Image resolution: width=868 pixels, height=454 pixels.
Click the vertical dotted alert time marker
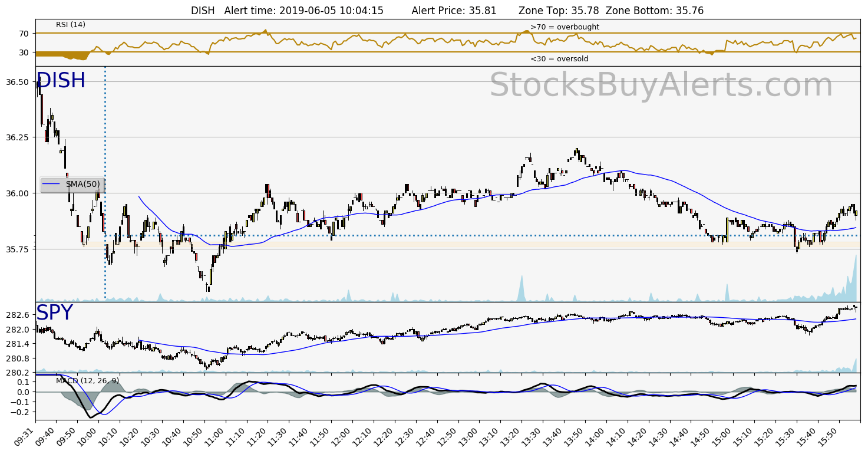tap(105, 183)
